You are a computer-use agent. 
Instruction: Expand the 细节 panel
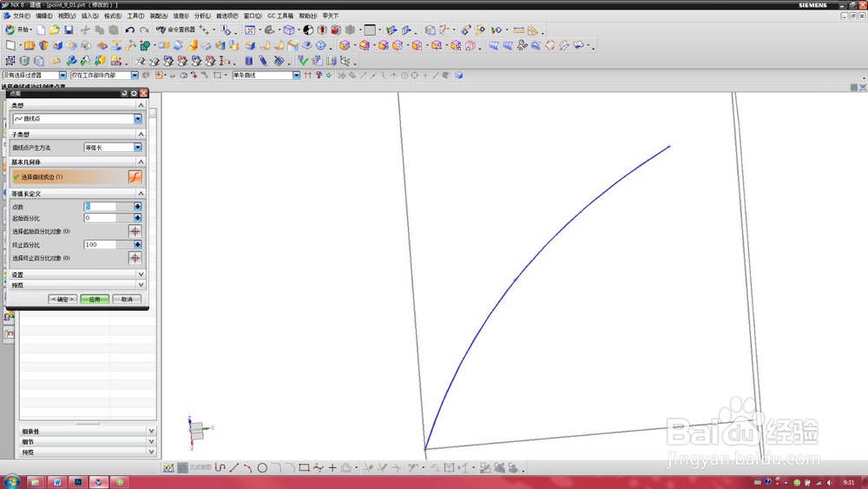pos(151,441)
